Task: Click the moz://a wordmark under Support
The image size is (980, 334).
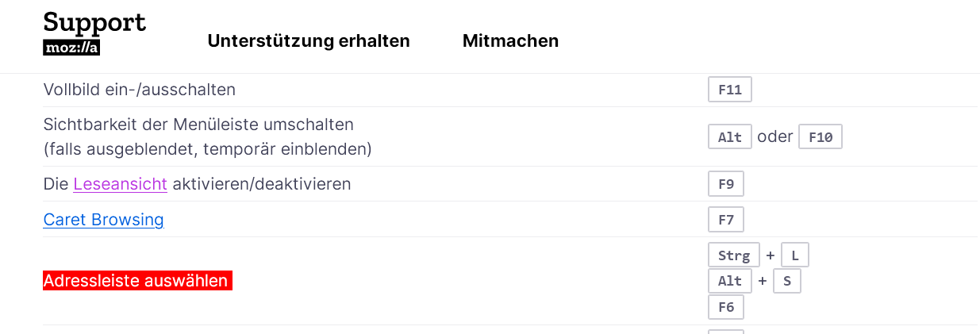Action: (x=71, y=47)
